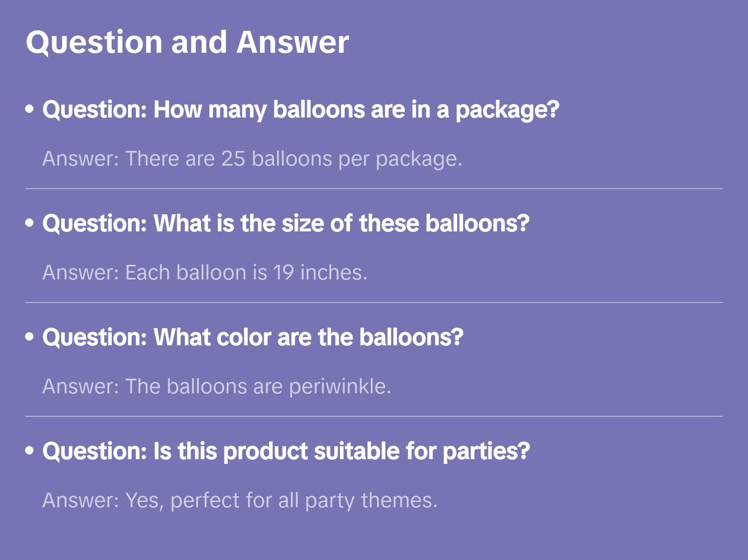Click the divider line below the package answer
This screenshot has height=560, width=748.
click(x=373, y=189)
